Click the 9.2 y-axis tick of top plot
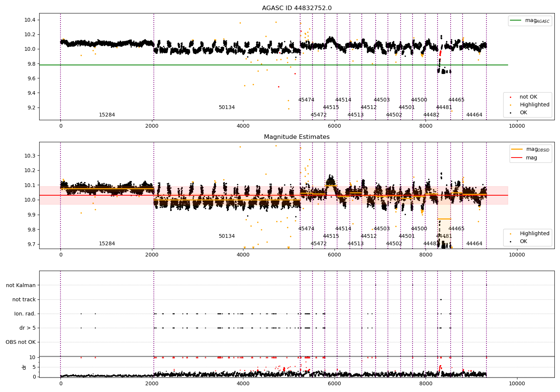Screen dimensions: 560x392 click(x=31, y=108)
